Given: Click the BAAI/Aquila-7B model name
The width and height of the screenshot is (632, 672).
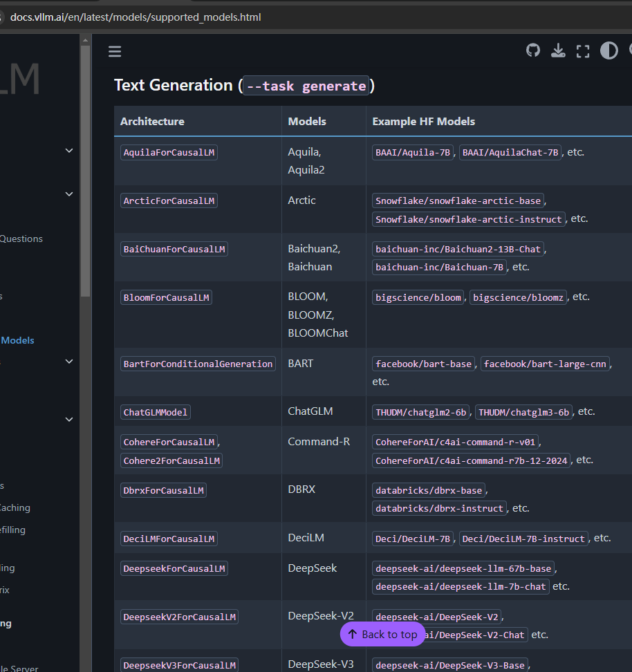Looking at the screenshot, I should (x=413, y=152).
